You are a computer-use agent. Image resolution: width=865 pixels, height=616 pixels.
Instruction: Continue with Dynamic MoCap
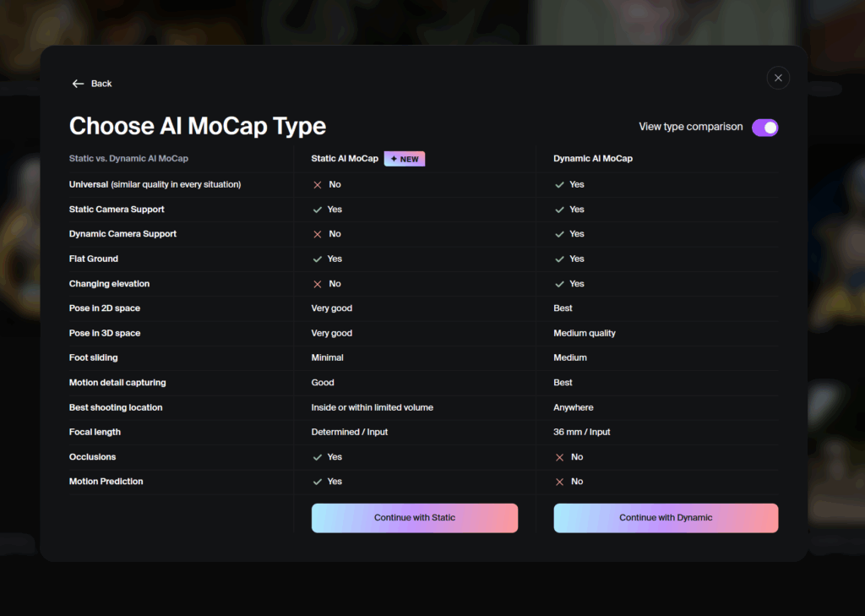[666, 518]
